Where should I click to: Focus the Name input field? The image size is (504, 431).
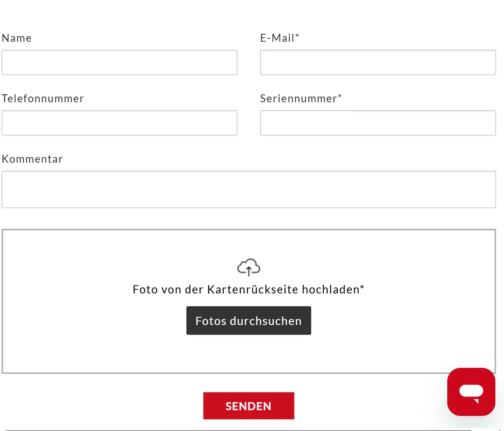click(119, 62)
